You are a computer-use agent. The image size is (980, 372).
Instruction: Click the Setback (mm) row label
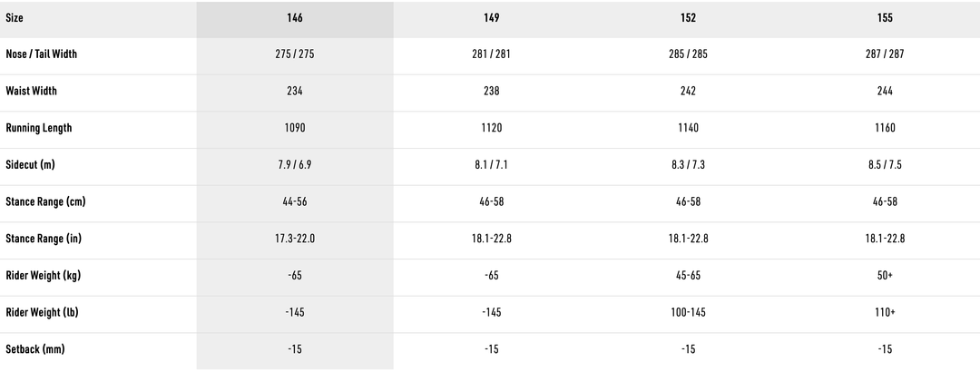click(x=35, y=349)
